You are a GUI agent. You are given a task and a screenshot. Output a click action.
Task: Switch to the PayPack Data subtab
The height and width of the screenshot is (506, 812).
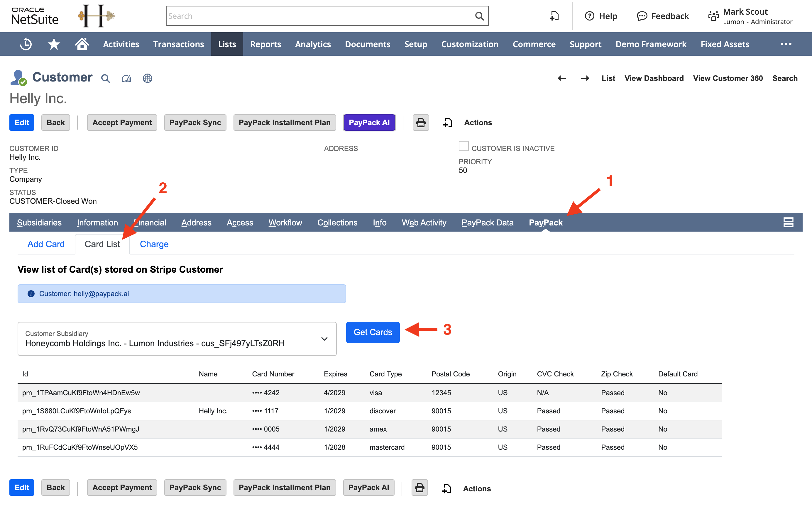[487, 223]
